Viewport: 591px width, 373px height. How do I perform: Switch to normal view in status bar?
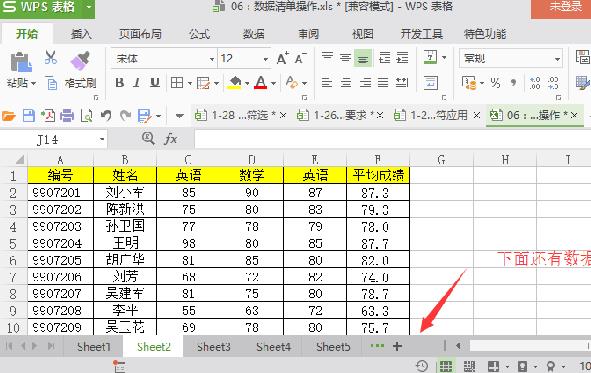click(x=446, y=366)
